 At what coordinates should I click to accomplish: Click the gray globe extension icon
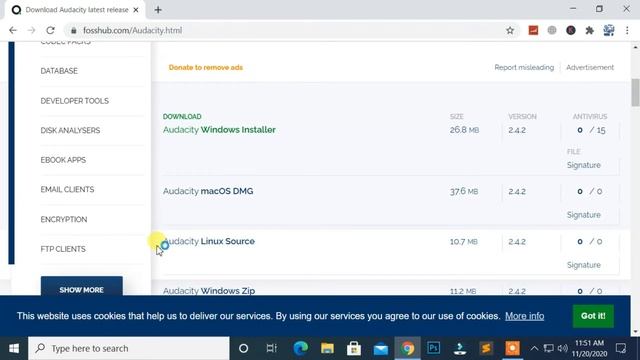(x=552, y=30)
